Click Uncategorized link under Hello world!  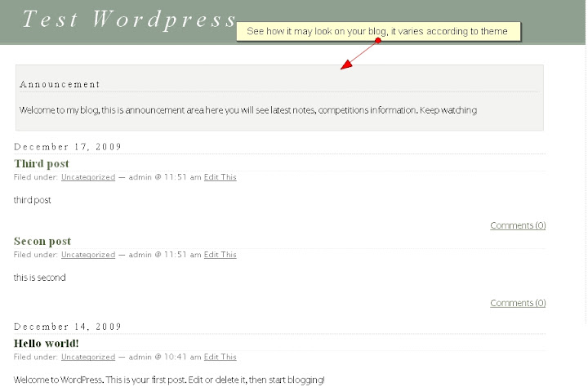coord(88,358)
